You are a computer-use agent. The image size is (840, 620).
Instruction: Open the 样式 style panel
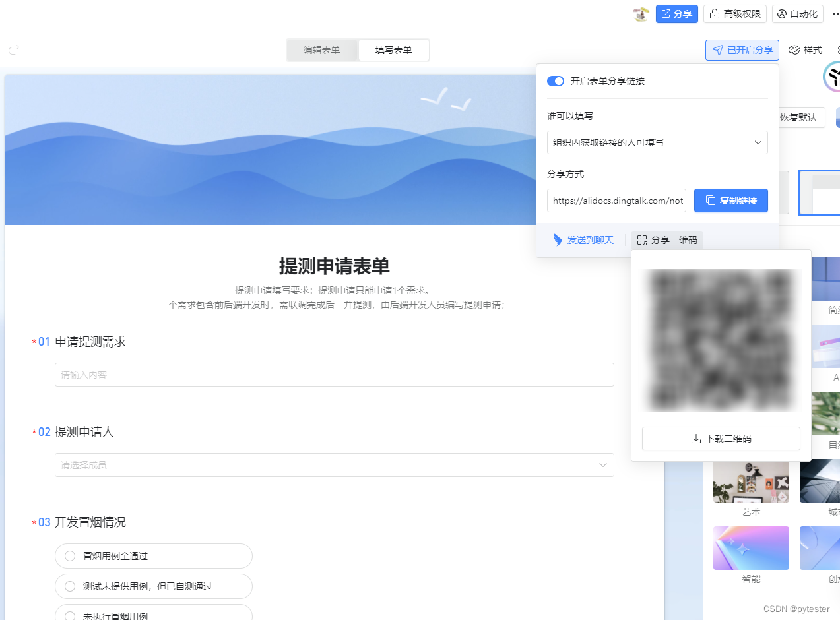pyautogui.click(x=804, y=49)
